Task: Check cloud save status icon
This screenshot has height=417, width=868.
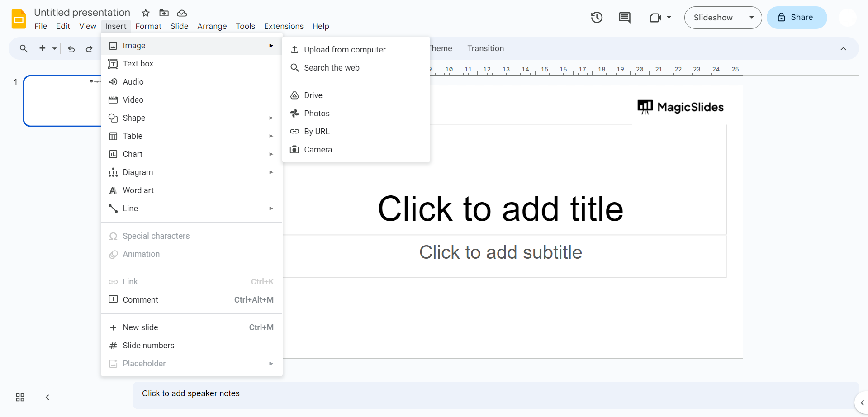Action: 182,13
